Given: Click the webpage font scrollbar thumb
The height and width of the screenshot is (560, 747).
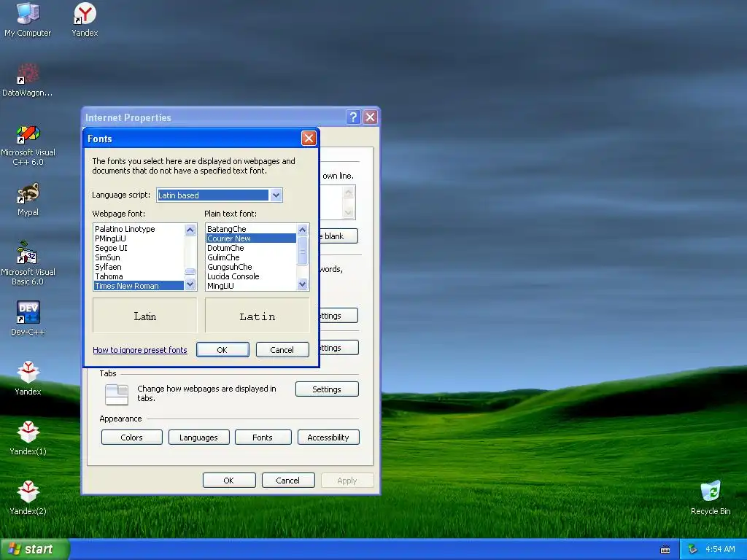Looking at the screenshot, I should pos(190,271).
